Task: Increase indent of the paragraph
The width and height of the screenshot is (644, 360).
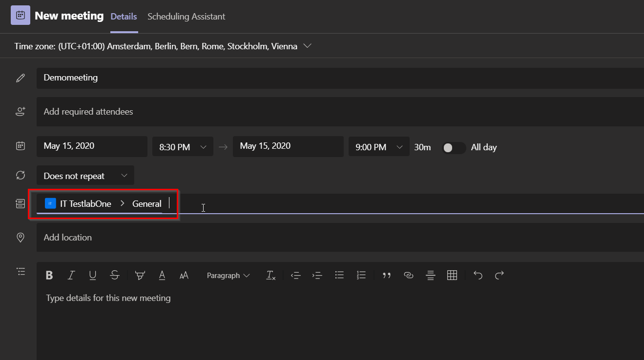Action: click(x=317, y=276)
